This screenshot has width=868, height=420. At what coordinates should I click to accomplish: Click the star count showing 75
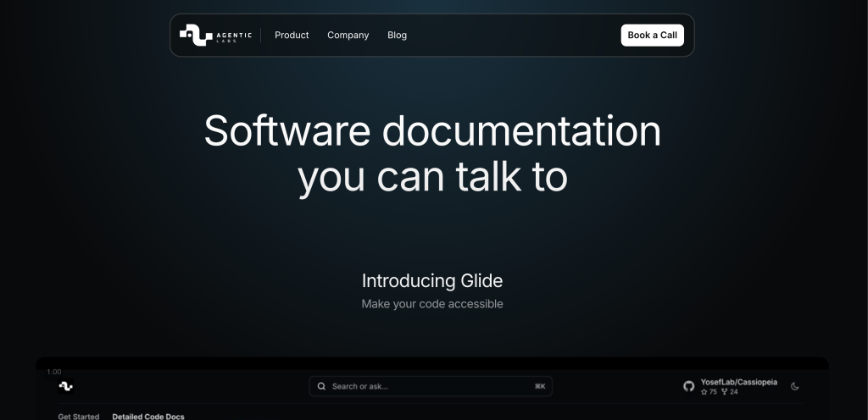[709, 392]
